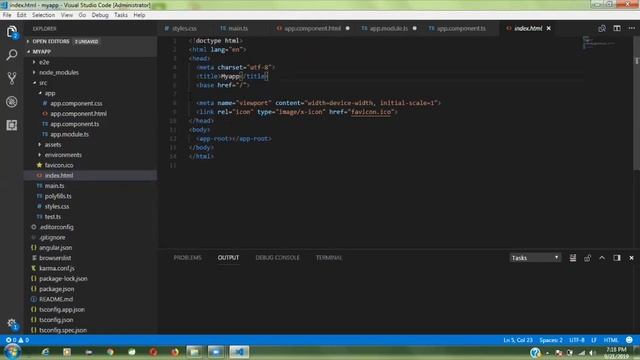This screenshot has width=640, height=360.
Task: Clear output with the clear icon
Action: point(573,258)
